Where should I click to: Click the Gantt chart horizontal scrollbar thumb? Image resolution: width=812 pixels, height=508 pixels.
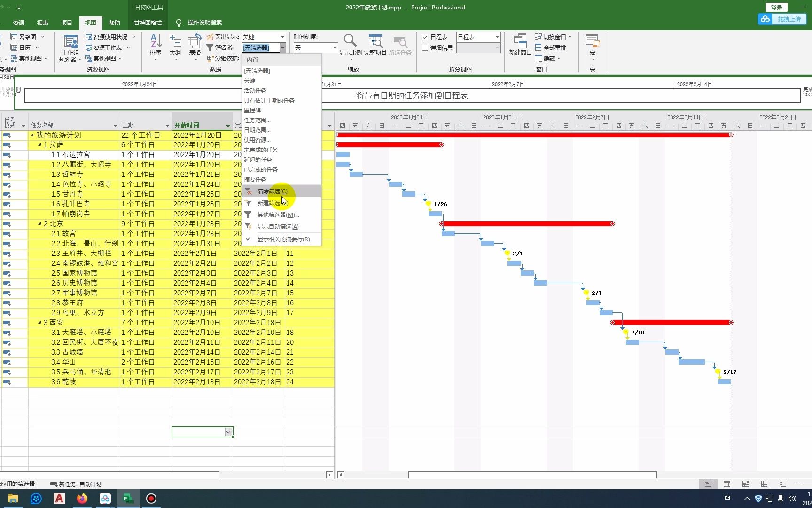point(532,475)
